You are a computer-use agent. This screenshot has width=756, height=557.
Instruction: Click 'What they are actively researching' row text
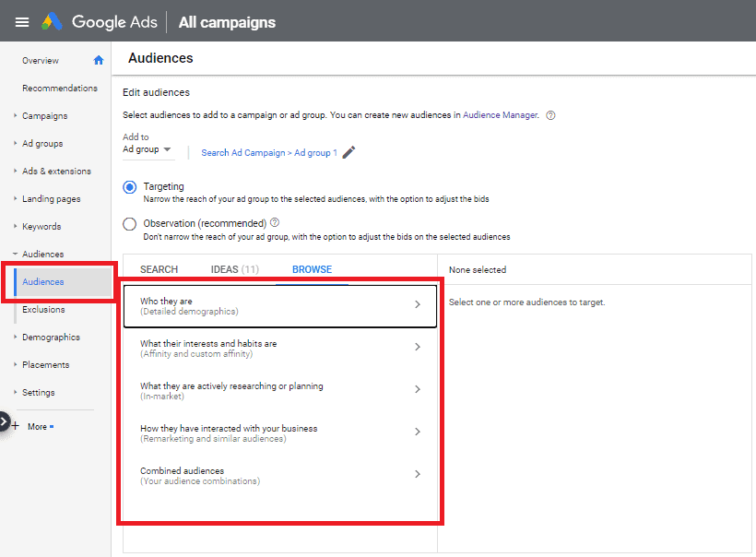click(x=231, y=385)
